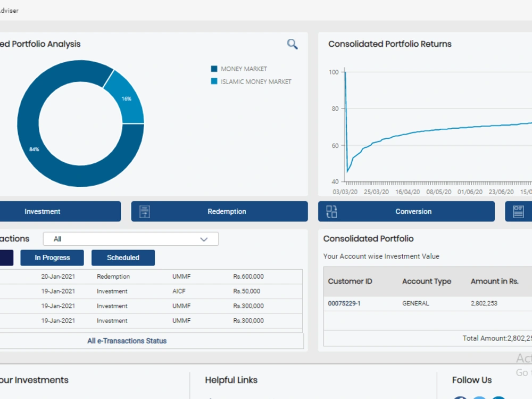Image resolution: width=532 pixels, height=399 pixels.
Task: Click the MONEY MARKET legend label
Action: (244, 69)
